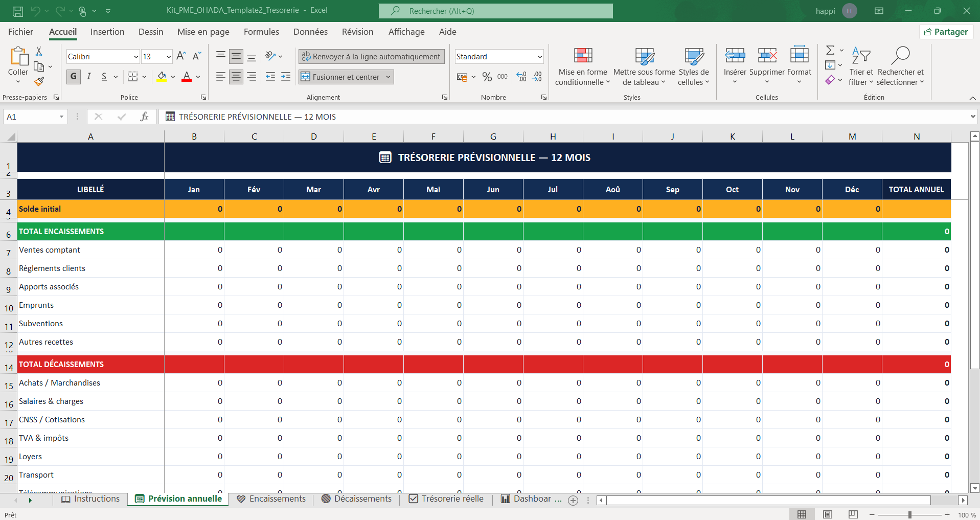
Task: Apply the red font color swatch
Action: tap(187, 77)
